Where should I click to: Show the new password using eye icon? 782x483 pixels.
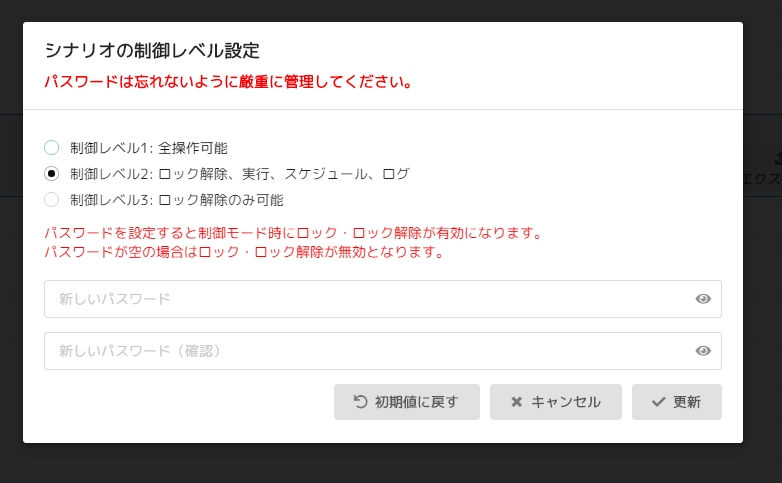coord(703,299)
